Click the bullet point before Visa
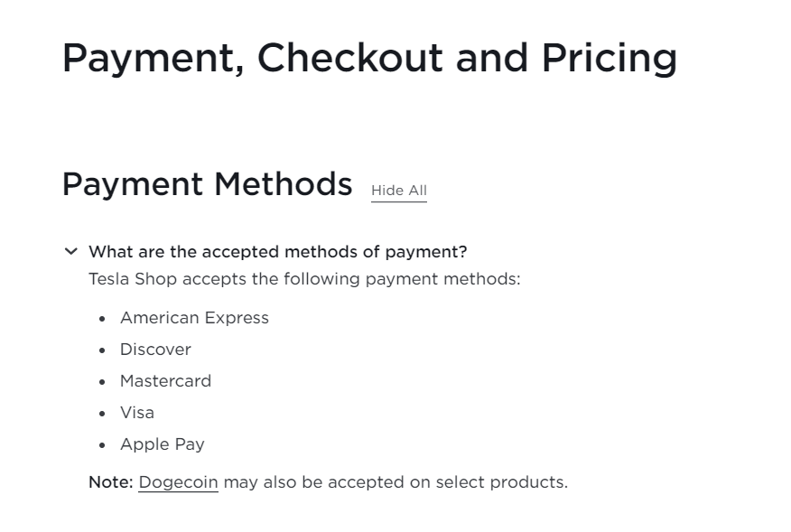Screen dimensions: 791x532 tap(102, 414)
